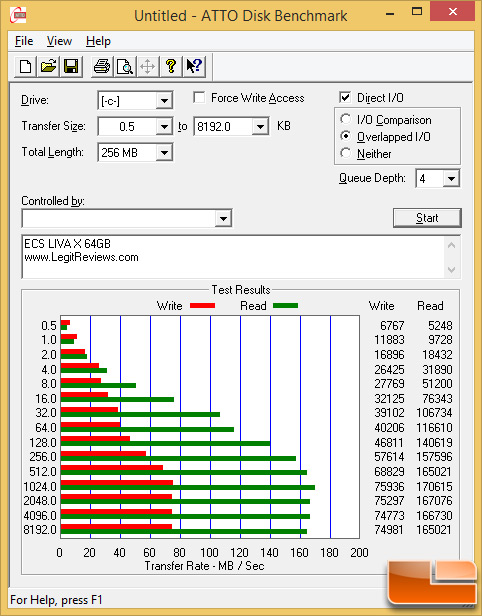
Task: Expand the Queue Depth dropdown
Action: click(451, 179)
